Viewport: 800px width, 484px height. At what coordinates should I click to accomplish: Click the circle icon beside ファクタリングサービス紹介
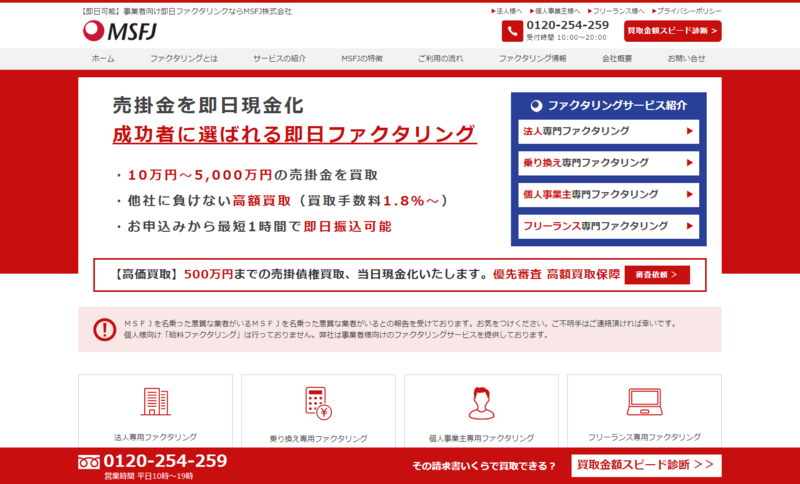pos(536,106)
